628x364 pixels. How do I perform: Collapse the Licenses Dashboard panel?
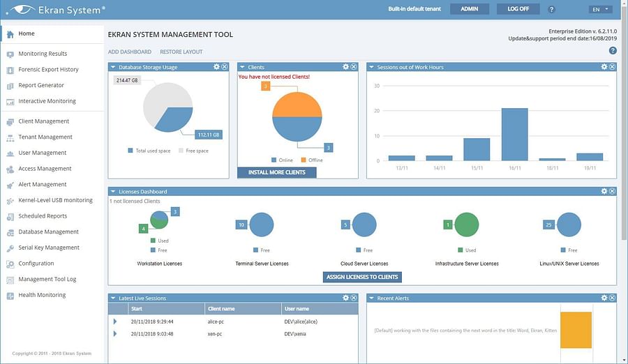pos(114,191)
